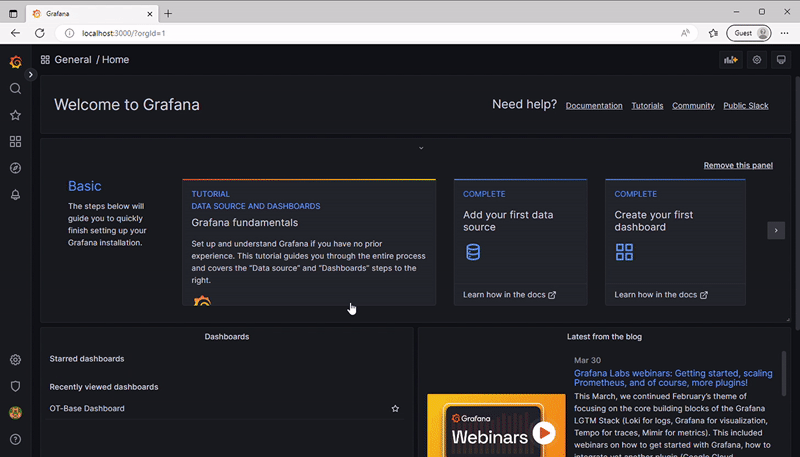Open the Starred star icon in sidebar
The image size is (800, 457).
(15, 115)
